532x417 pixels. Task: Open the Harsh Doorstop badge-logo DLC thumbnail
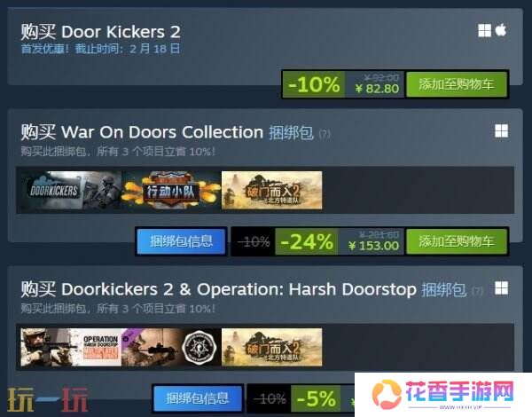(x=171, y=348)
